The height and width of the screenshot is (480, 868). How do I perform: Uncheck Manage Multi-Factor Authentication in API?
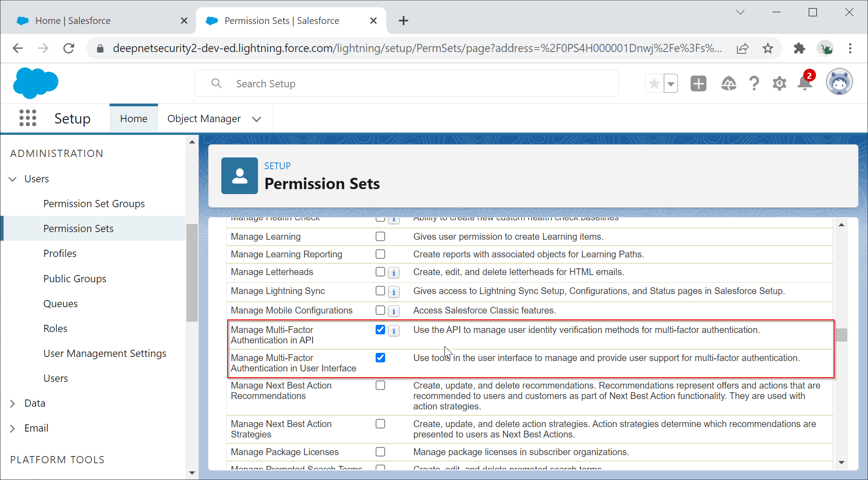coord(380,330)
